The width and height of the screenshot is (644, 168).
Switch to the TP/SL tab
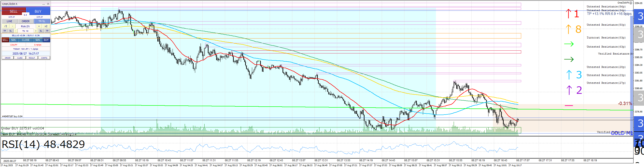coord(42,21)
